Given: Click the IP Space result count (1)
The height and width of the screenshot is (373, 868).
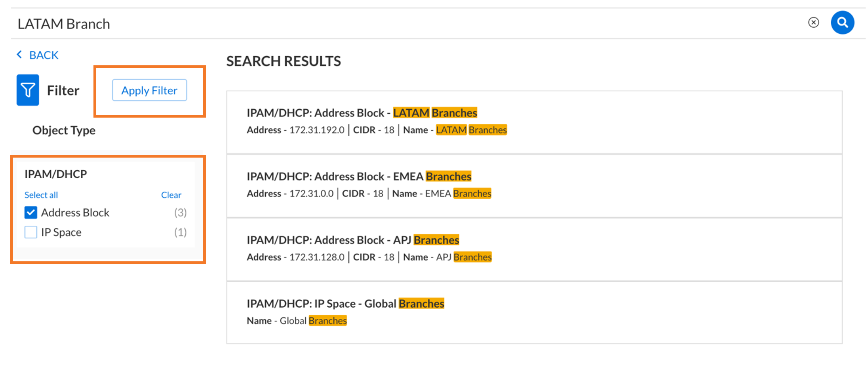Looking at the screenshot, I should tap(180, 232).
